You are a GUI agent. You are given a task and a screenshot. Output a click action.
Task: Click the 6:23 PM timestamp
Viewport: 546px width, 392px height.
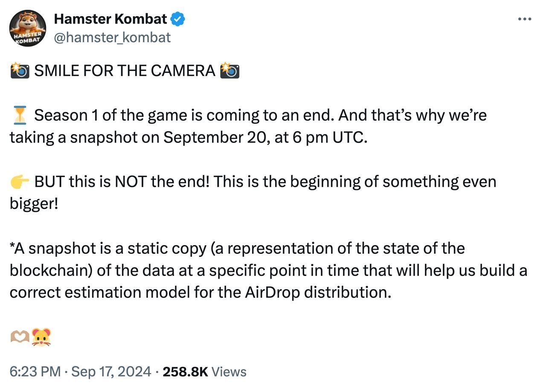(35, 372)
